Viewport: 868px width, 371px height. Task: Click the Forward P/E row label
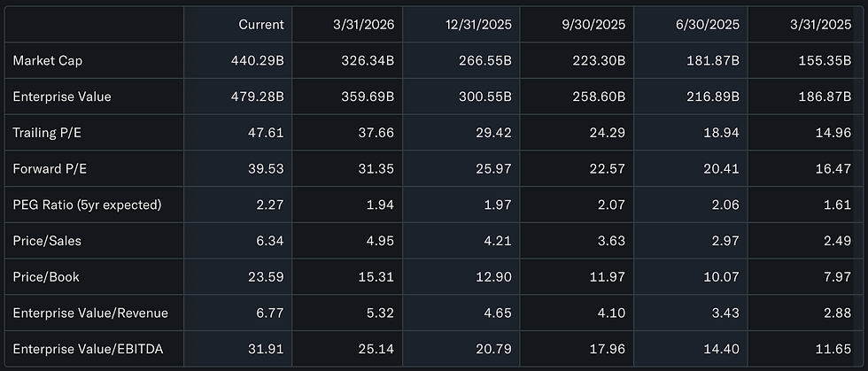[x=50, y=169]
